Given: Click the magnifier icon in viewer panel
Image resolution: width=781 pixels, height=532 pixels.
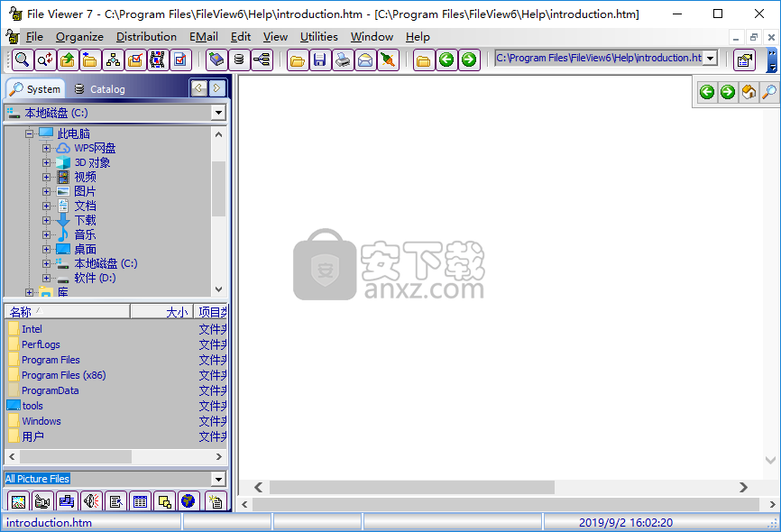Looking at the screenshot, I should (769, 92).
